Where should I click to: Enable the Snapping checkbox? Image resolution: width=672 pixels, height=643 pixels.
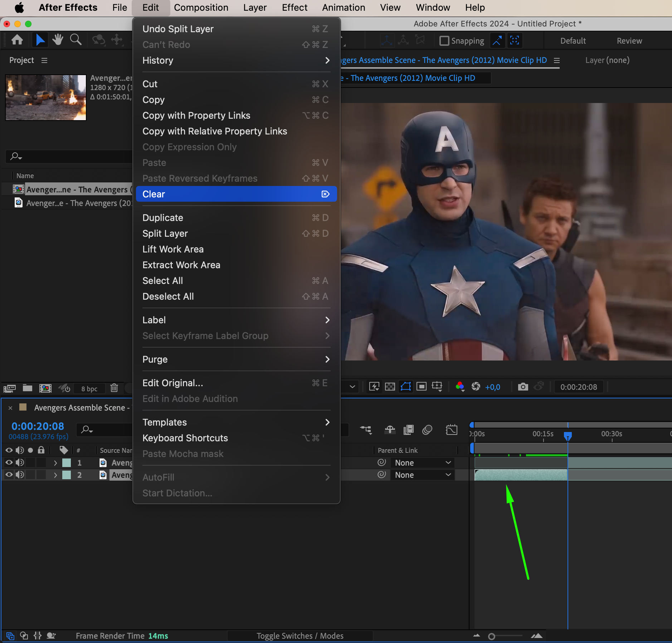[x=444, y=41]
